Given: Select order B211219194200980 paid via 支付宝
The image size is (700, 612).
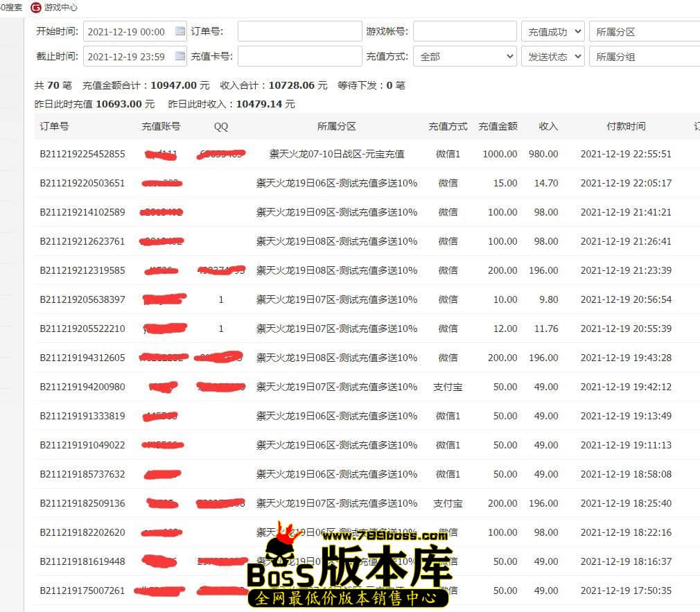Looking at the screenshot, I should pos(82,387).
